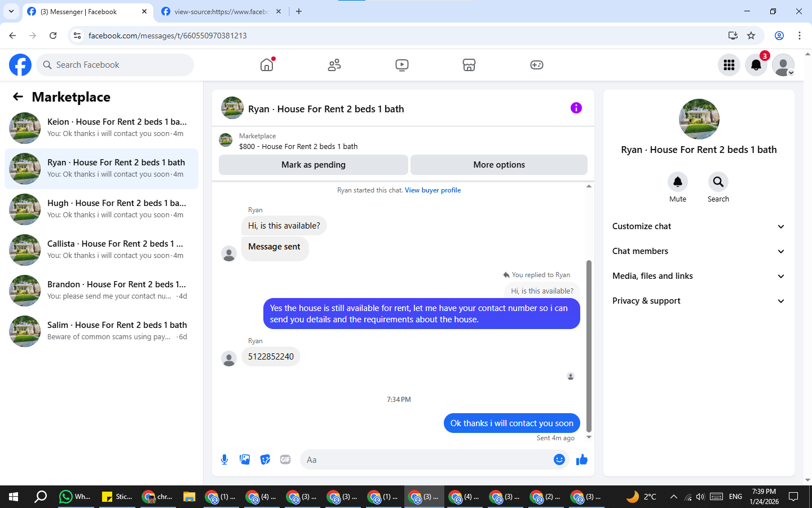Toggle the conversation information icon
This screenshot has width=812, height=508.
click(x=576, y=108)
